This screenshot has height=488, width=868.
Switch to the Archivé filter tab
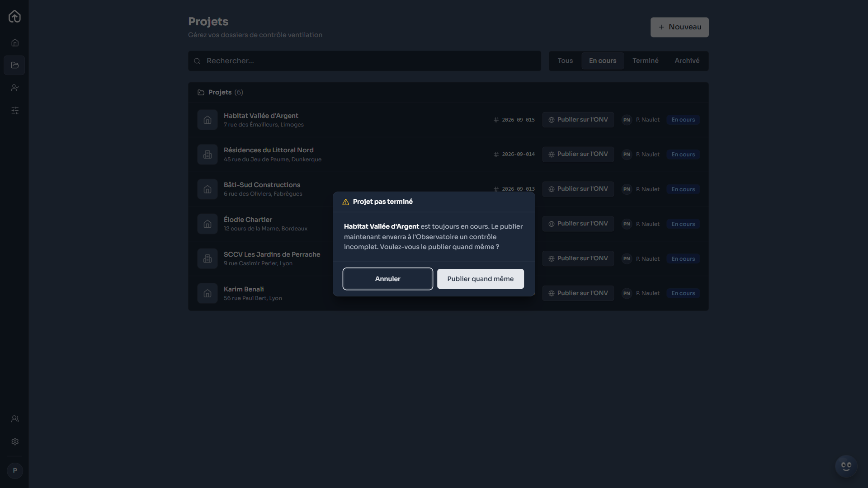pos(687,61)
